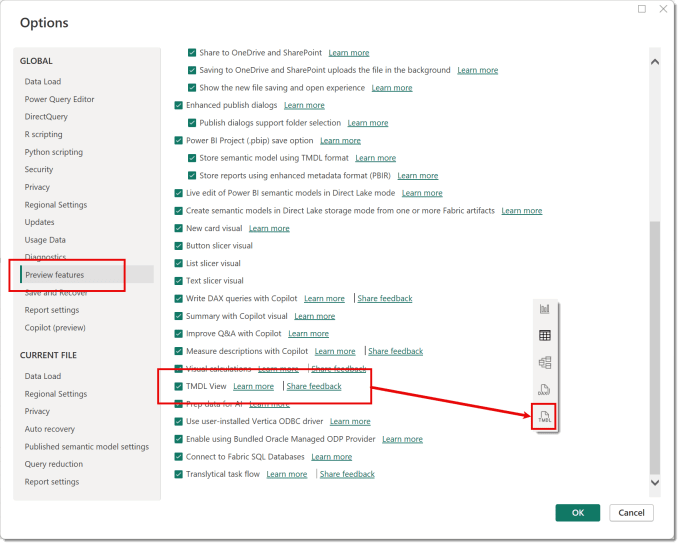Open Published semantic model settings
The width and height of the screenshot is (680, 545).
87,448
